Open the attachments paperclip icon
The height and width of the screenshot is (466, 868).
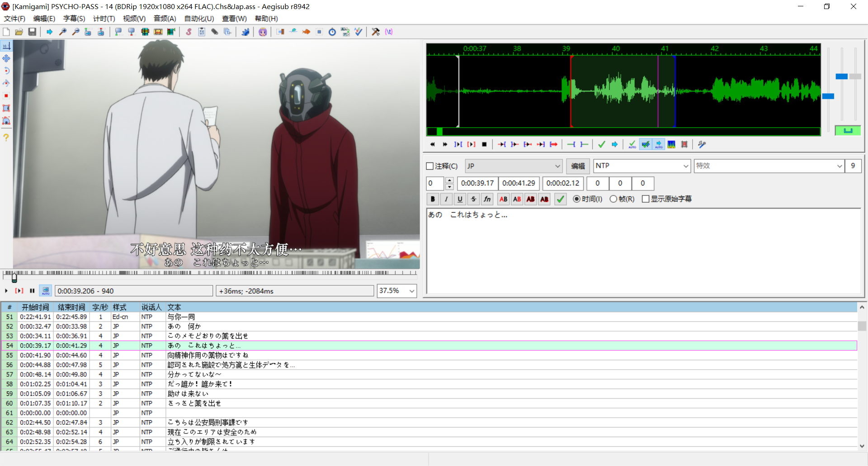(215, 32)
